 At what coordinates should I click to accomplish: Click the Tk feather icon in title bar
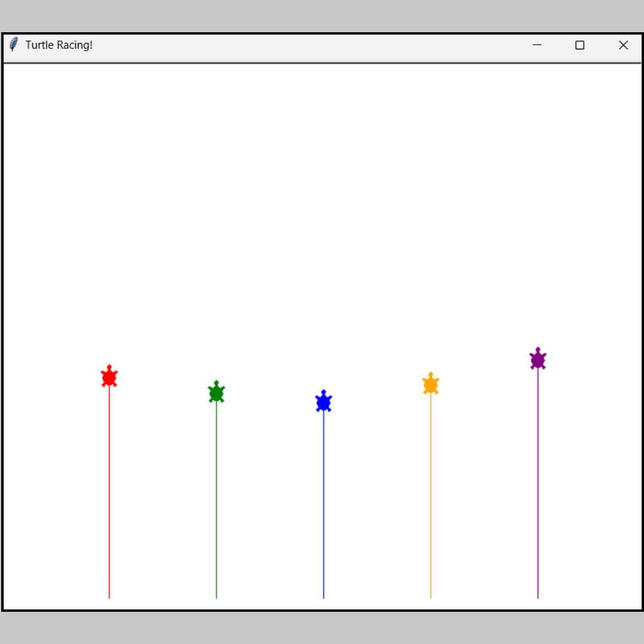[x=14, y=45]
